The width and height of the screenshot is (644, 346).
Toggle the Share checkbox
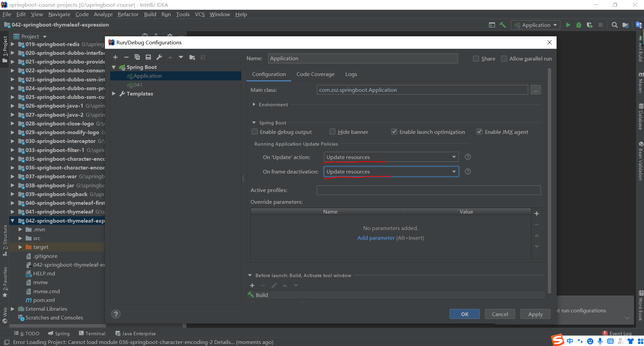click(x=476, y=59)
